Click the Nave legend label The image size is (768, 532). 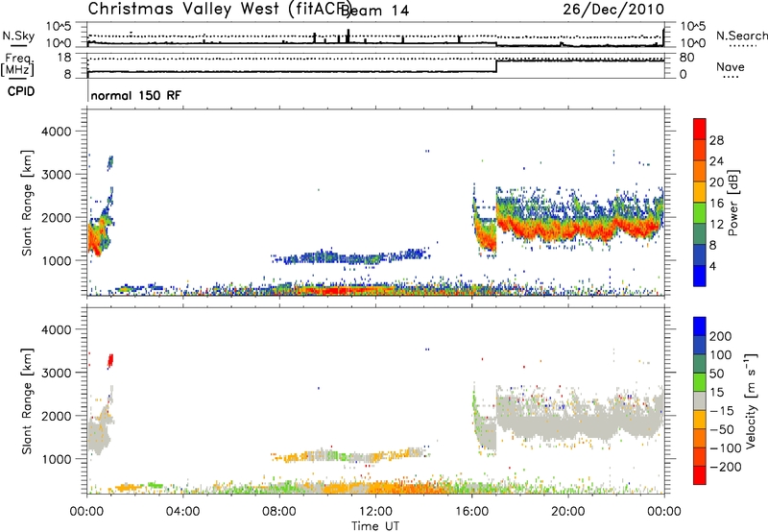coord(731,67)
